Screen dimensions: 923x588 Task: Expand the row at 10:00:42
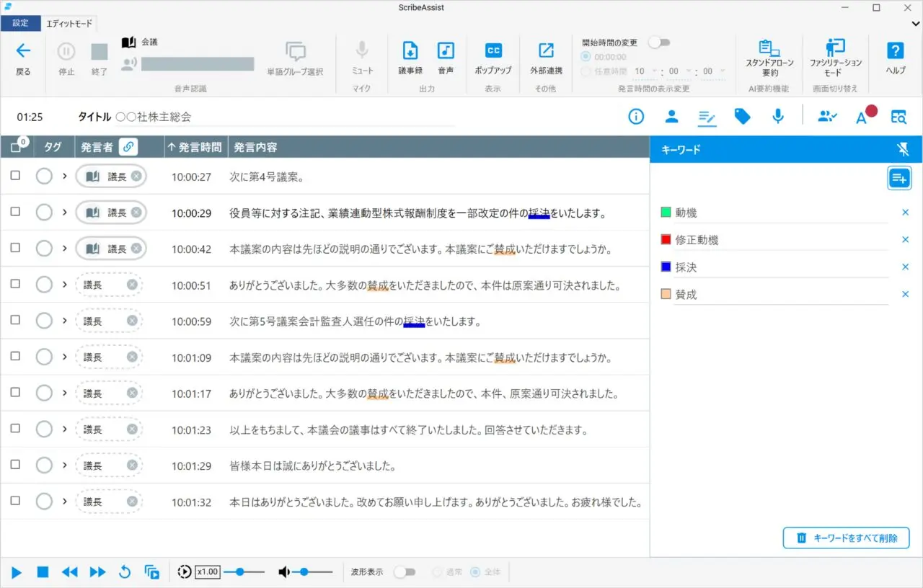coord(65,249)
